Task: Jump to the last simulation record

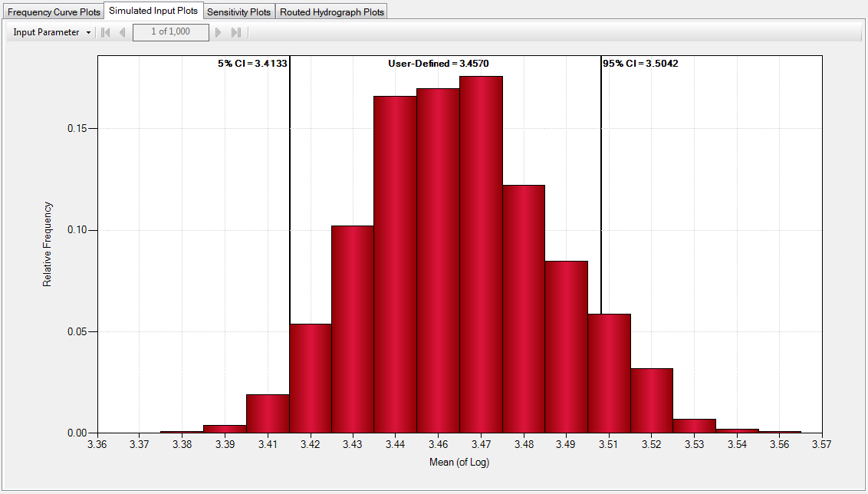Action: click(236, 32)
